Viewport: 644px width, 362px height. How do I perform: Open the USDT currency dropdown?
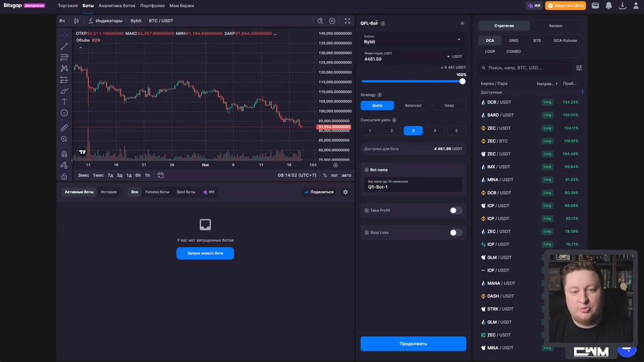pos(454,56)
